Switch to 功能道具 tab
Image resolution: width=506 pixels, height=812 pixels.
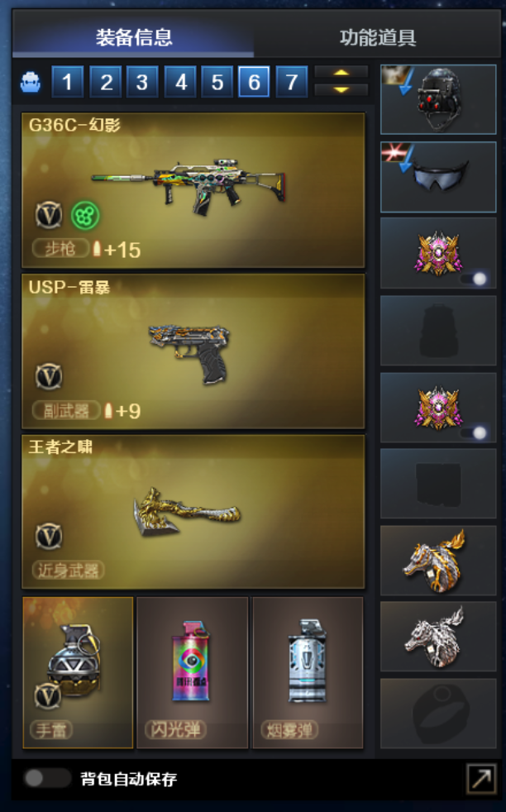pyautogui.click(x=378, y=37)
